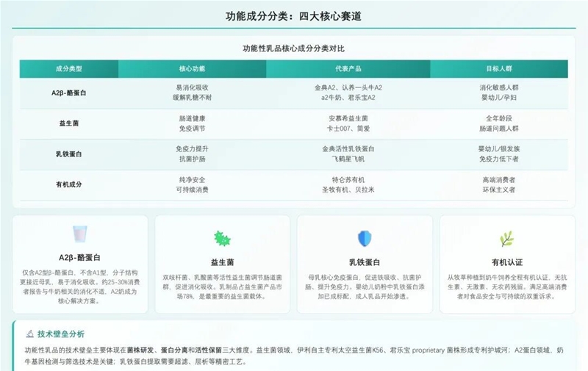Select the 成分类型 column header
The width and height of the screenshot is (588, 371).
69,68
